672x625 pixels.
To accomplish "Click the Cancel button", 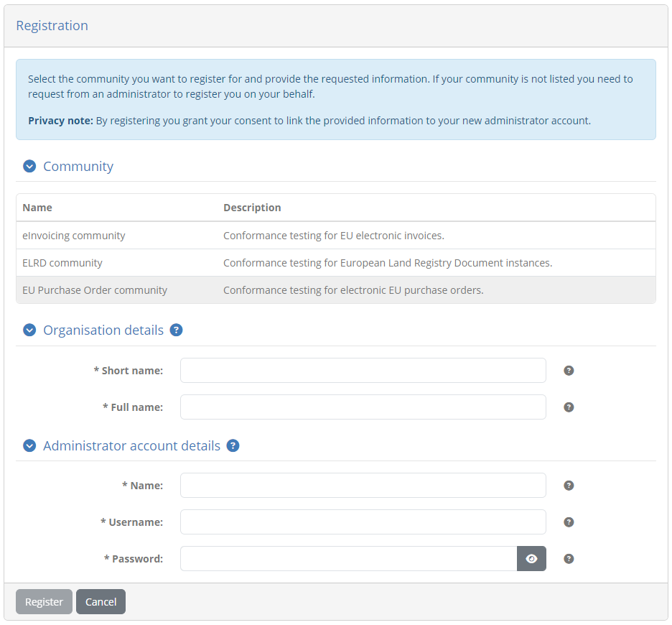I will [x=101, y=601].
